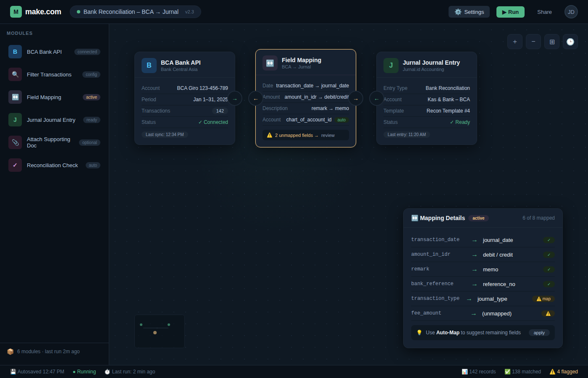Image resolution: width=588 pixels, height=378 pixels.
Task: Click the checkmark icon for Reconciliation Check
Action: tap(15, 165)
